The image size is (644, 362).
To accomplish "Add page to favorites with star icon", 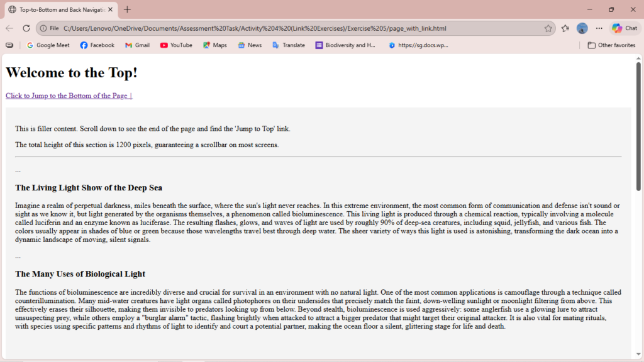I will point(548,28).
